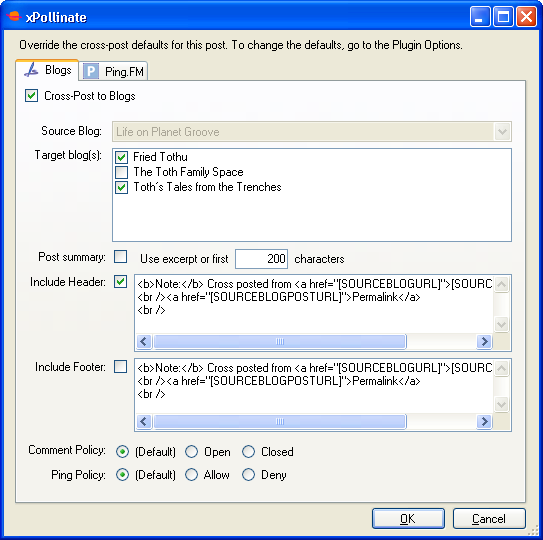The height and width of the screenshot is (540, 543).
Task: Select the Blogs tab
Action: point(47,70)
